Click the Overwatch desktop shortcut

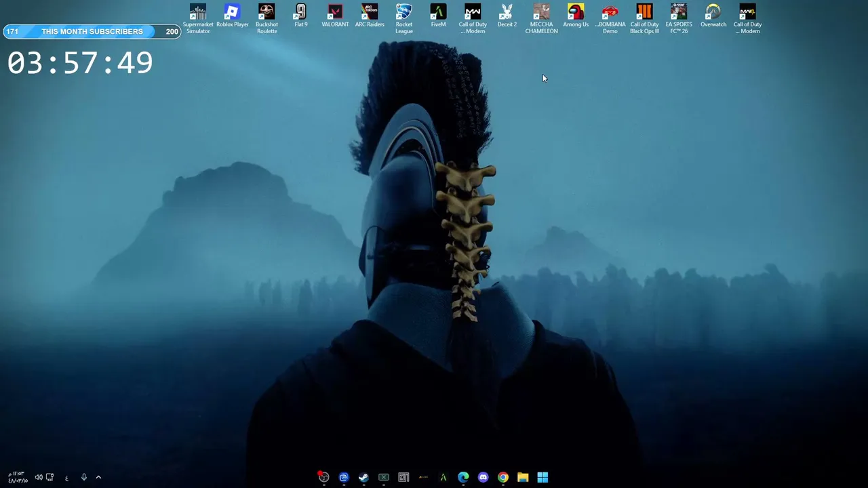pyautogui.click(x=713, y=16)
